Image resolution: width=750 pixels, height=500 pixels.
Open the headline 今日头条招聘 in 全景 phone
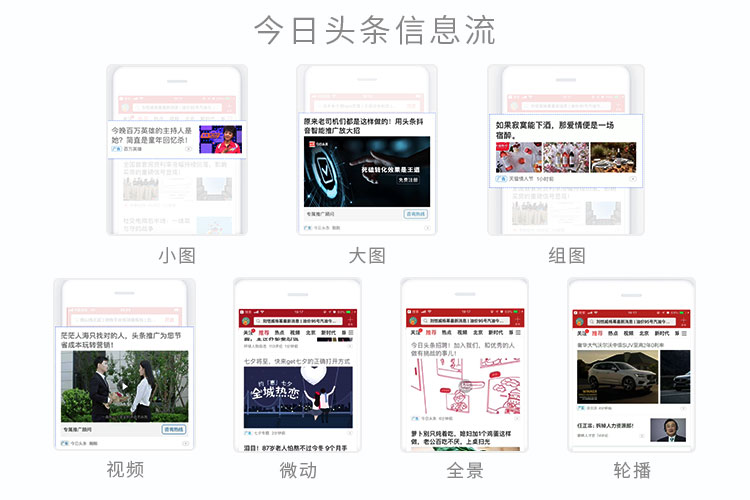click(x=463, y=349)
